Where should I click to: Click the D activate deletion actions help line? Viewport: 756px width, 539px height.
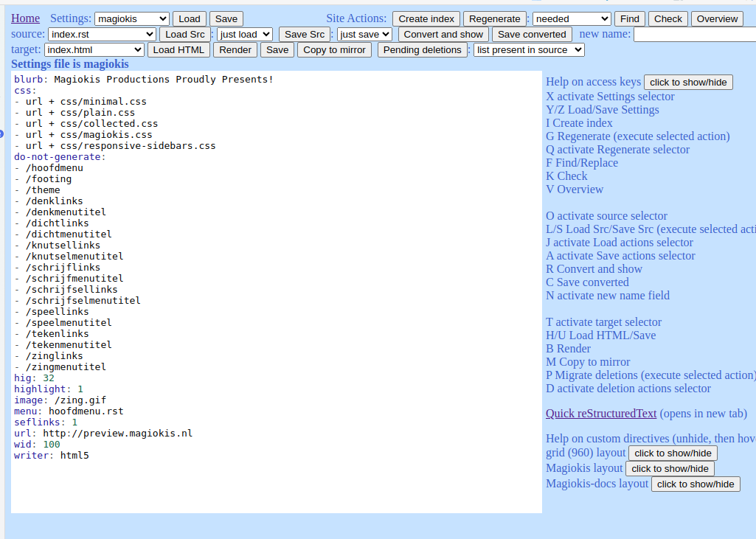tap(628, 389)
